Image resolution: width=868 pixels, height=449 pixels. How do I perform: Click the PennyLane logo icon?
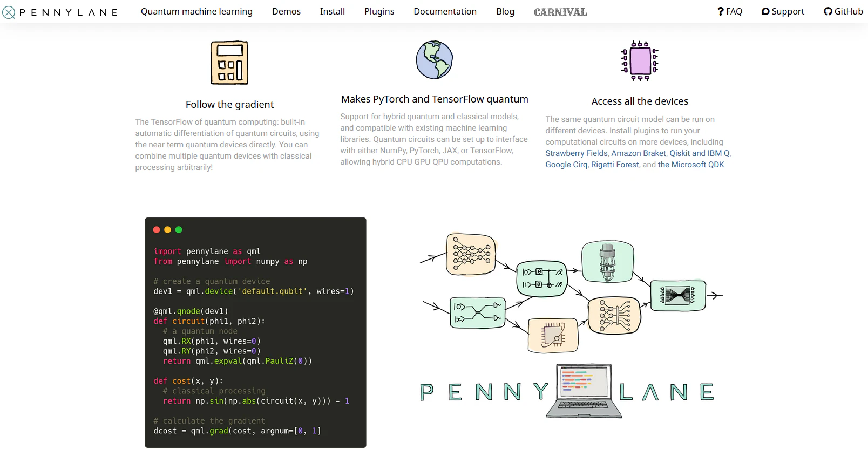(9, 12)
